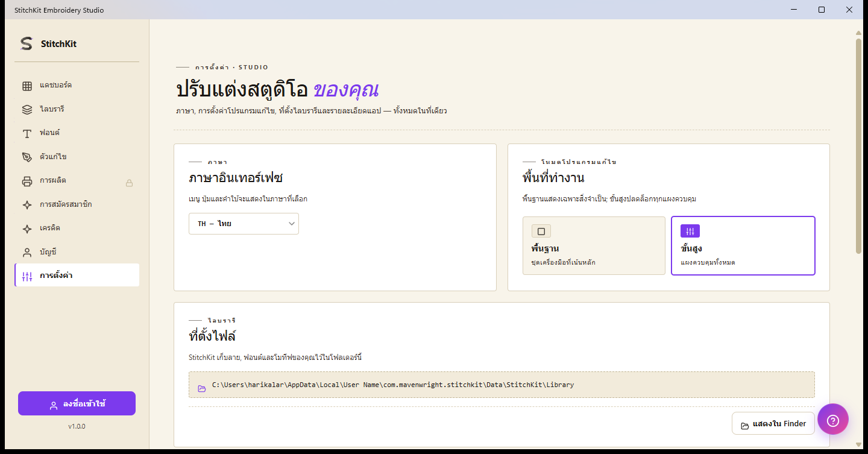This screenshot has height=454, width=868.
Task: Click the library folder path text
Action: 393,385
